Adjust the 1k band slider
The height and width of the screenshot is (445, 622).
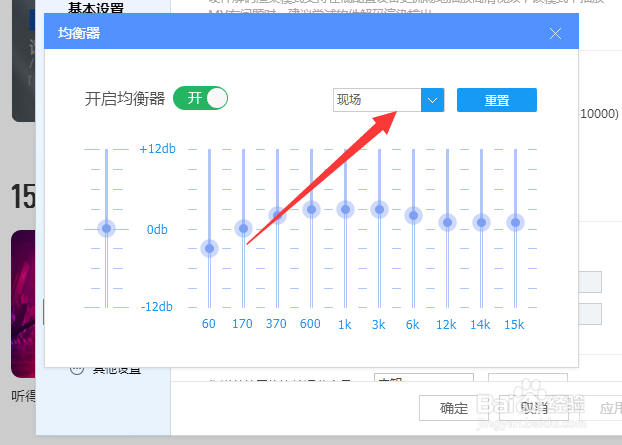tap(346, 209)
